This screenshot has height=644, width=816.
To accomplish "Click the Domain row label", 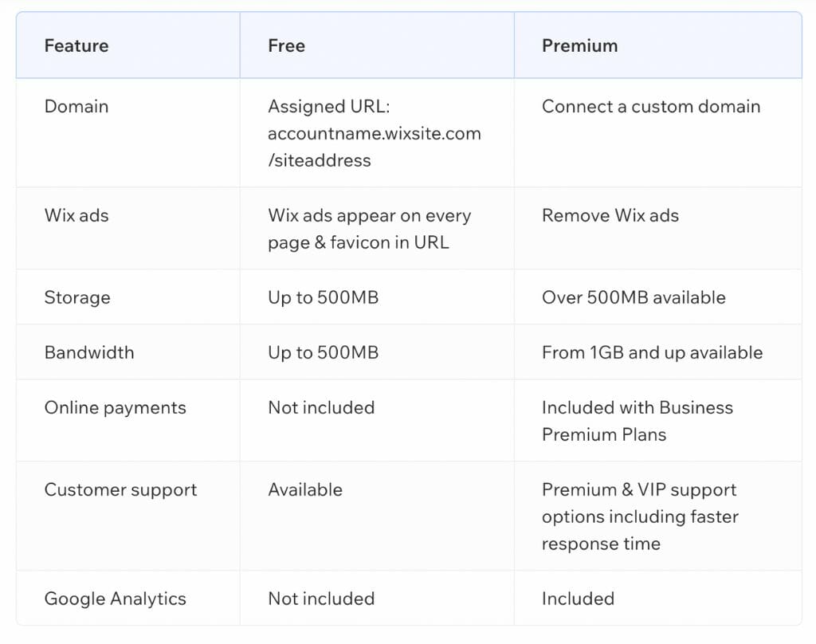I will (x=76, y=106).
